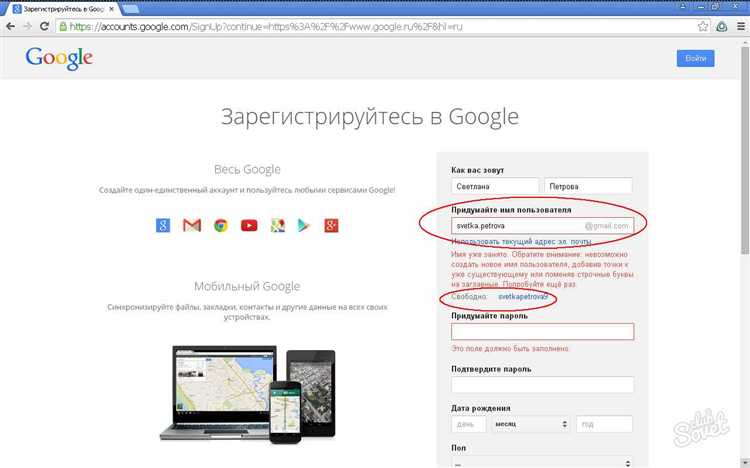Click the svetka.petrova username field
This screenshot has width=750, height=468.
coord(542,226)
